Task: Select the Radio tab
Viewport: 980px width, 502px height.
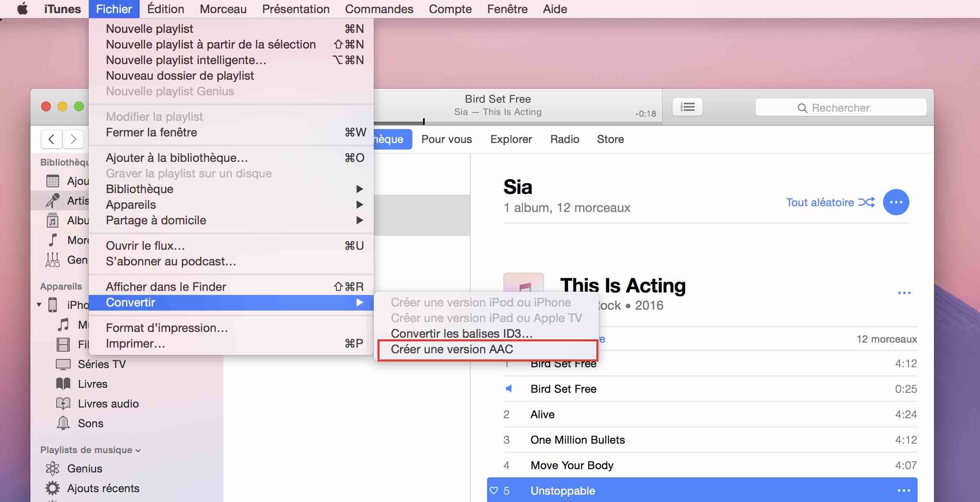Action: click(564, 139)
